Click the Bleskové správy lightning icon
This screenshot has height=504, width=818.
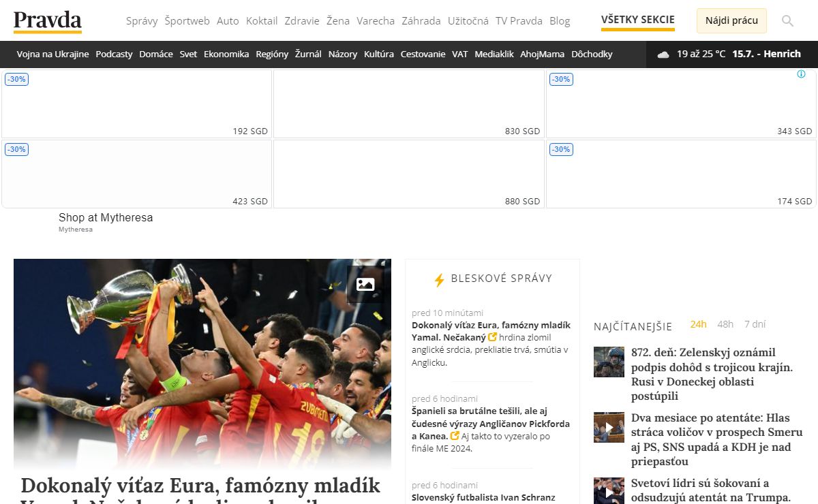point(440,279)
